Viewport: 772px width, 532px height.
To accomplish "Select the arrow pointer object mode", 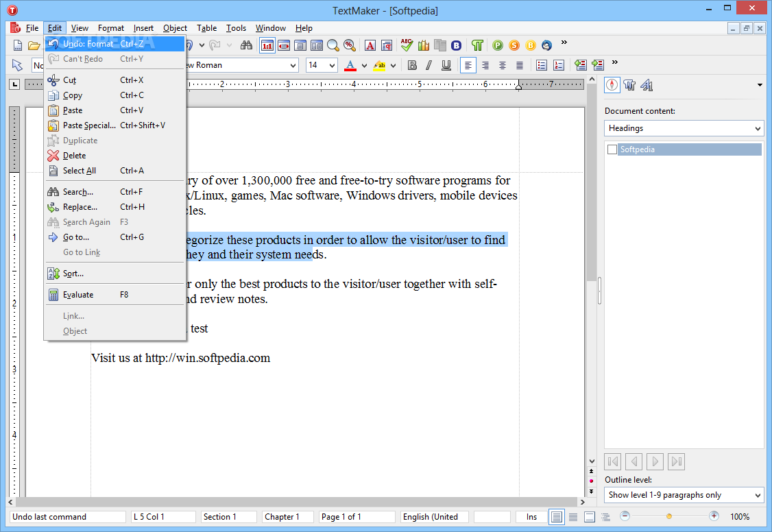I will click(17, 65).
